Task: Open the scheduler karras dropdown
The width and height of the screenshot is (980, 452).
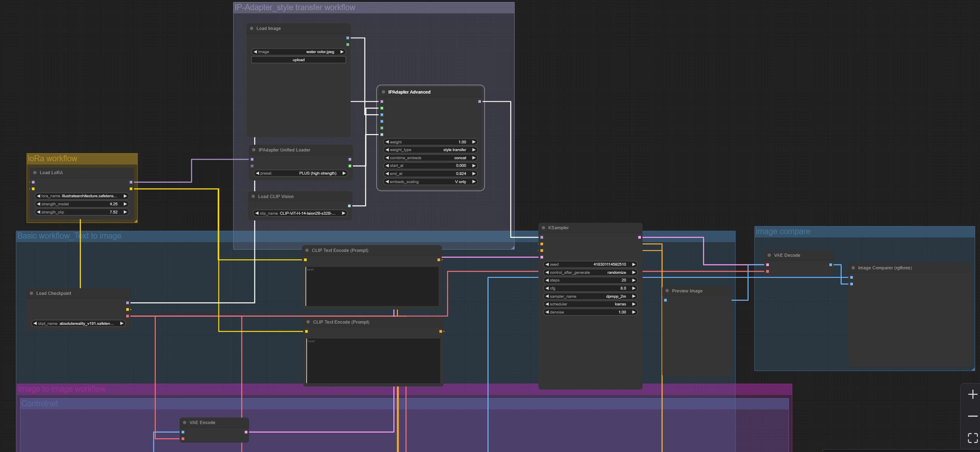Action: coord(590,304)
